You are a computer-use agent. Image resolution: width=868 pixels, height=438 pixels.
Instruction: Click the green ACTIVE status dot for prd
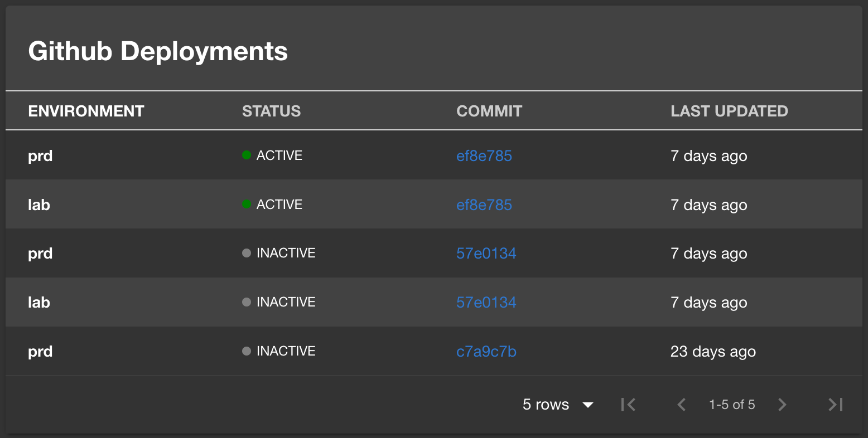click(246, 155)
